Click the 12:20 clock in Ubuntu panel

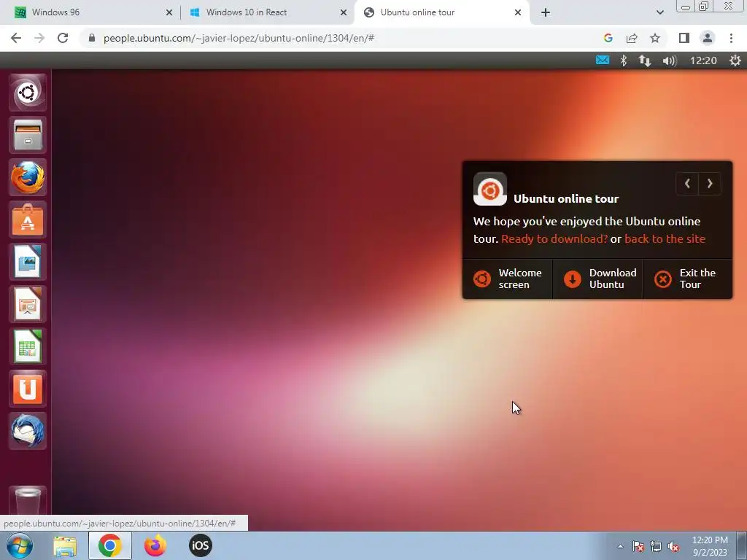[703, 61]
